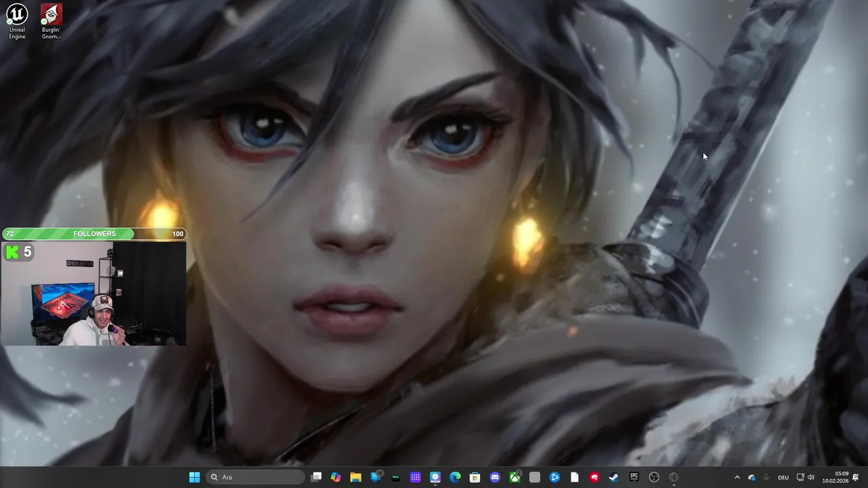
Task: Click the green K logo in overlay
Action: click(x=12, y=252)
